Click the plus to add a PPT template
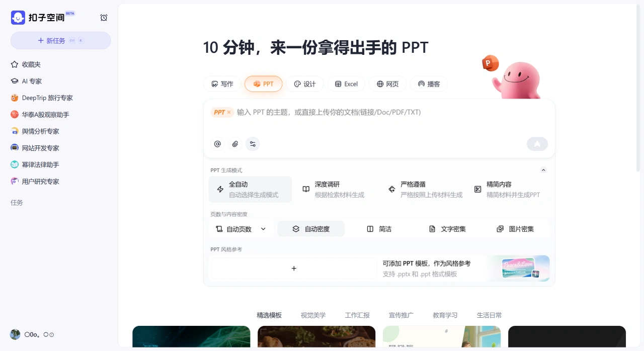This screenshot has height=351, width=644. tap(293, 268)
